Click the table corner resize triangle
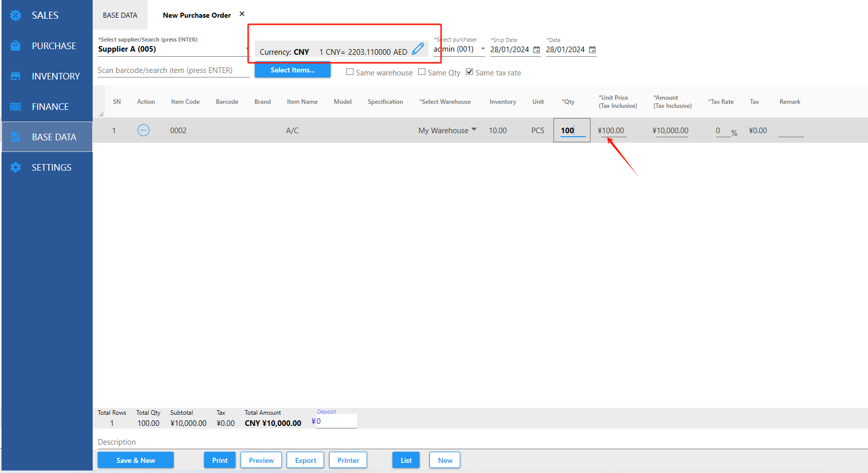The image size is (868, 473). pyautogui.click(x=101, y=114)
